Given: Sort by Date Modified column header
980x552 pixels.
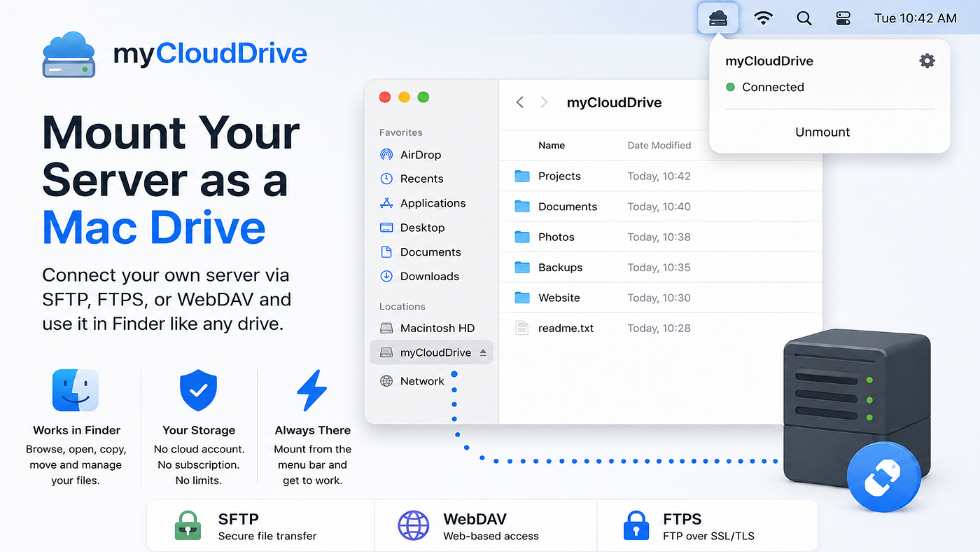Looking at the screenshot, I should 659,146.
